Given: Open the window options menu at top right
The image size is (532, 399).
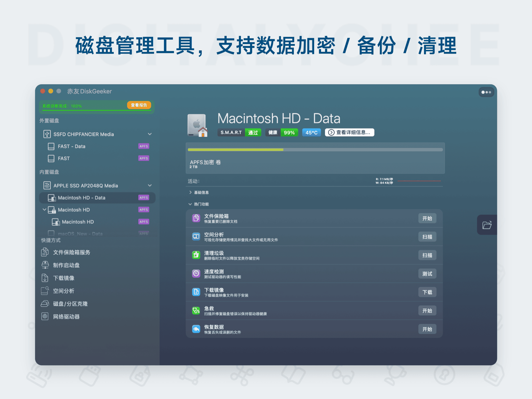Looking at the screenshot, I should (486, 92).
